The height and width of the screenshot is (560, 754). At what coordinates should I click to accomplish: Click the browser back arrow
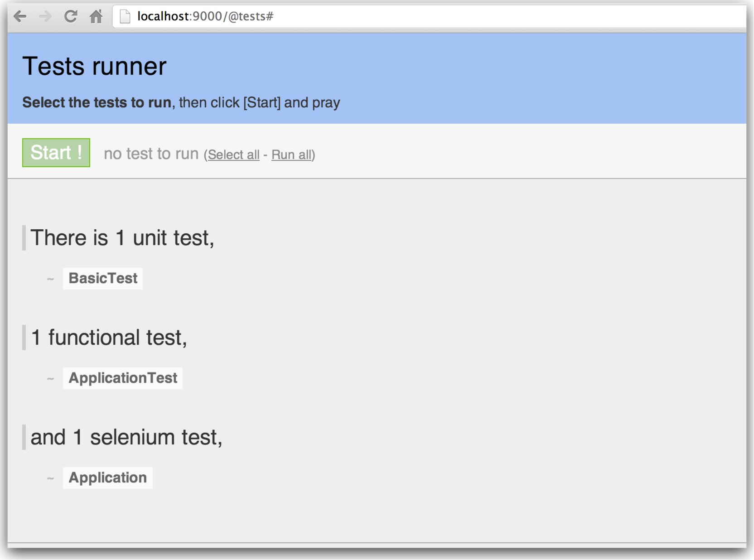[x=20, y=17]
